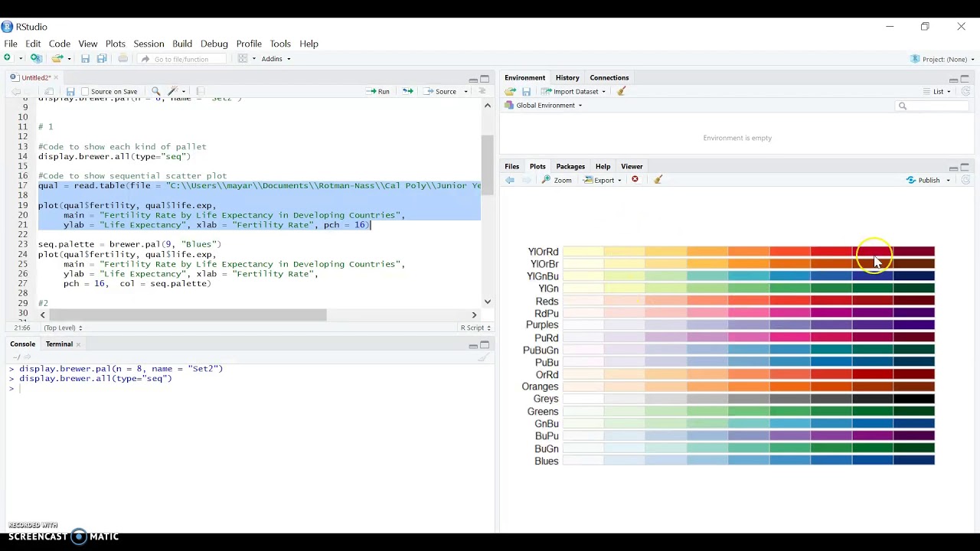Screen dimensions: 980x551
Task: Open the Publish dropdown arrow
Action: pos(948,181)
